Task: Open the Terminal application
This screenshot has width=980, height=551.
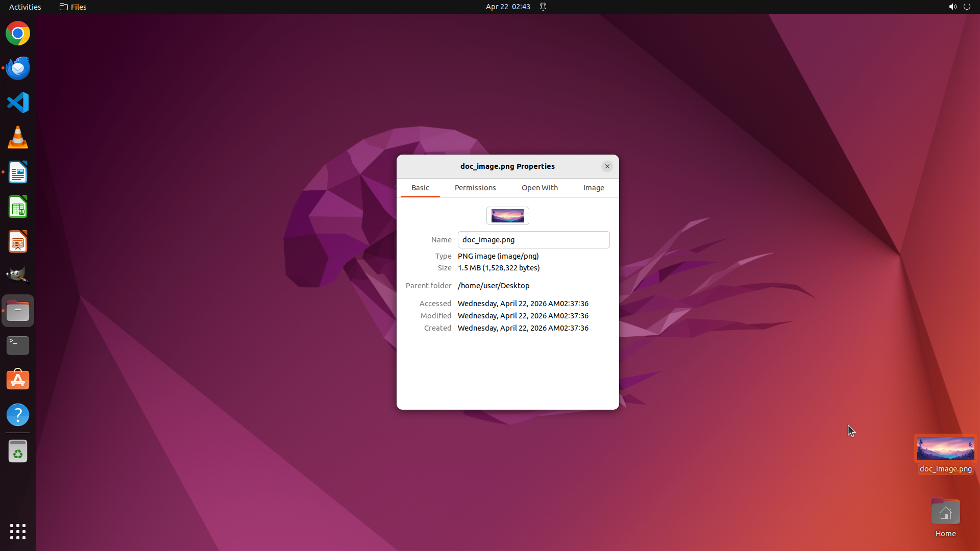Action: [18, 345]
